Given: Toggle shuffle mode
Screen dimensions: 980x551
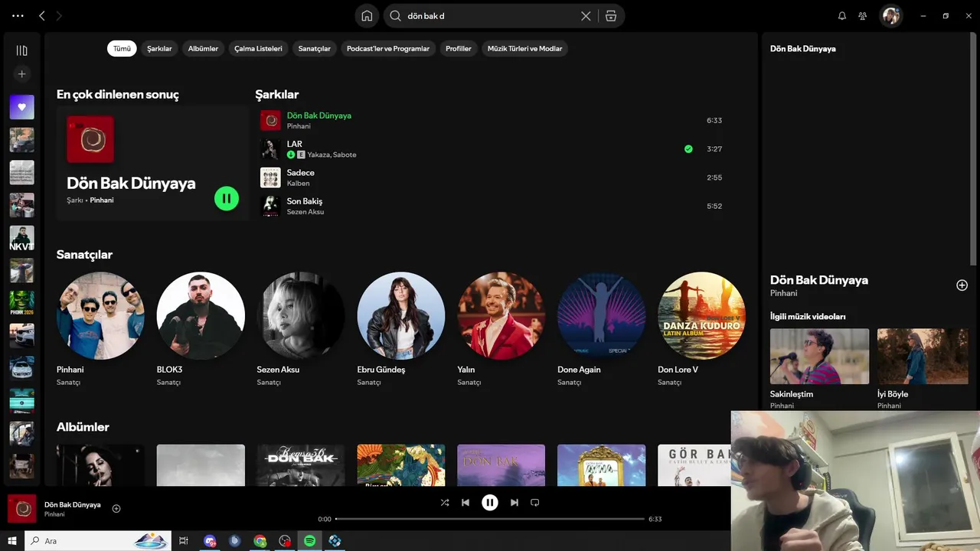Looking at the screenshot, I should click(445, 502).
